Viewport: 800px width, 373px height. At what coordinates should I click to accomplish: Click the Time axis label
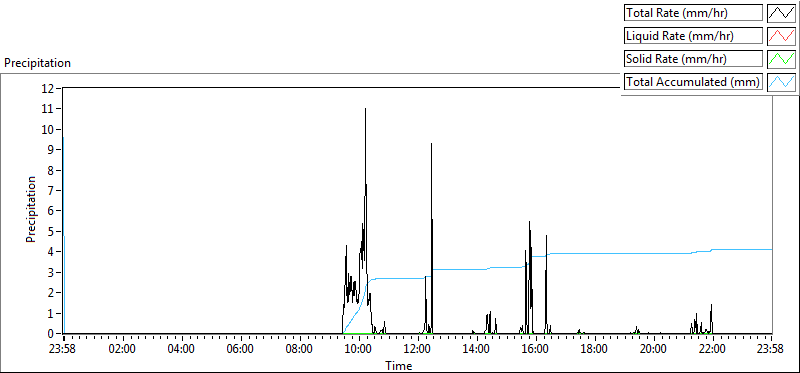point(398,365)
